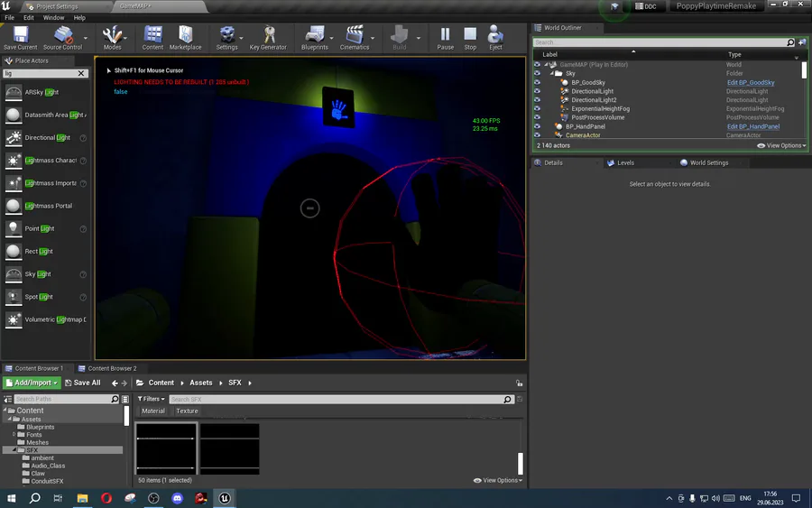This screenshot has width=812, height=508.
Task: Click Edit BP_HandPanel link
Action: (753, 126)
